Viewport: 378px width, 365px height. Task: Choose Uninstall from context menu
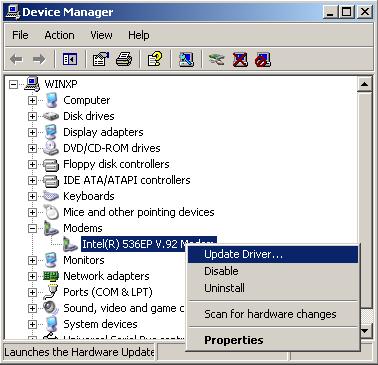pyautogui.click(x=273, y=288)
